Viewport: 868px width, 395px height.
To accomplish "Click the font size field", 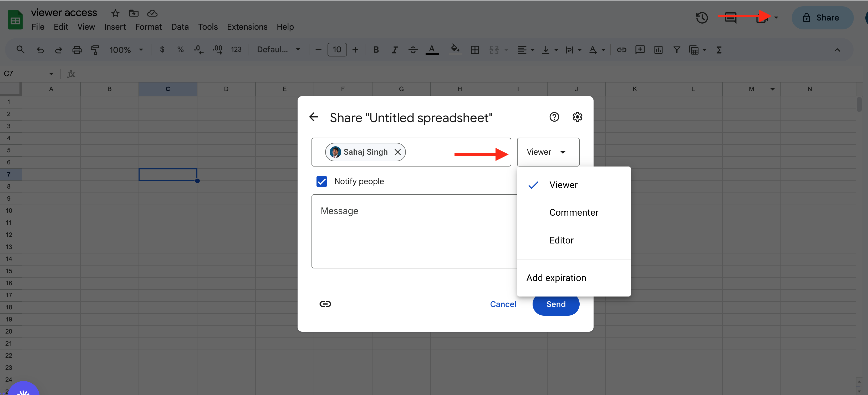I will [x=337, y=50].
